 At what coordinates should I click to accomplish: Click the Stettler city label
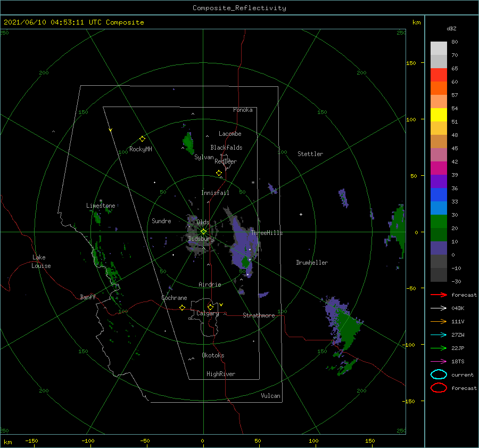[x=310, y=154]
